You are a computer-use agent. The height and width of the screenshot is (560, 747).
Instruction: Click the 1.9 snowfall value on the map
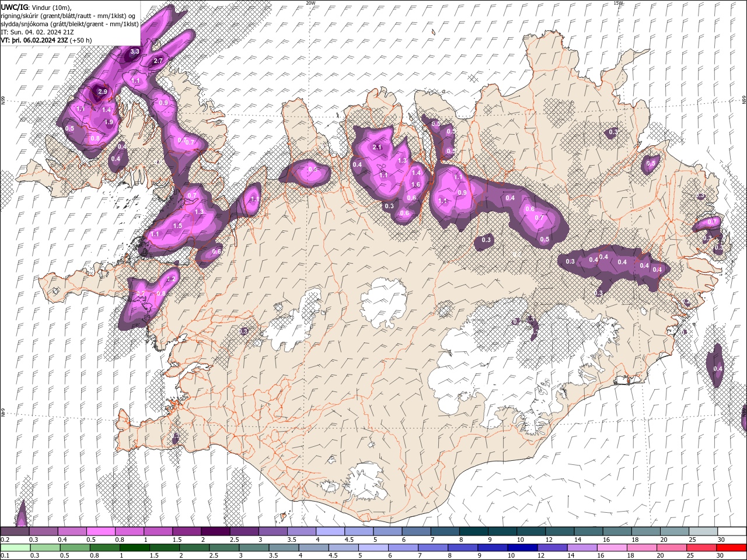tap(109, 123)
